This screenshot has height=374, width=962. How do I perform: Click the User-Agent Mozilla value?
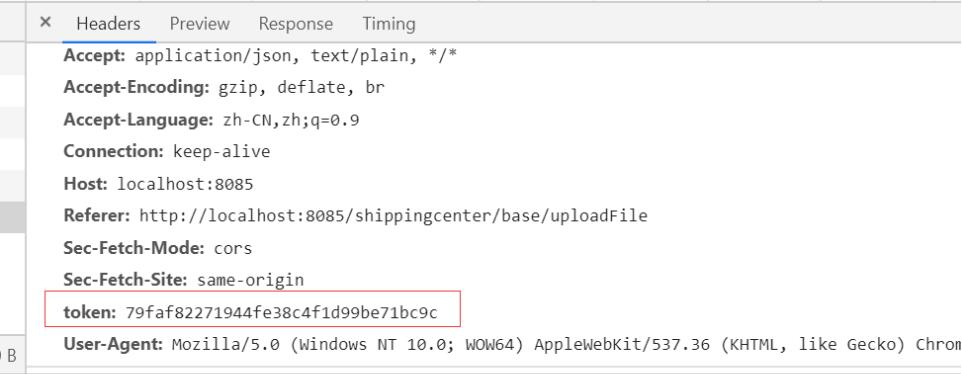coord(566,345)
